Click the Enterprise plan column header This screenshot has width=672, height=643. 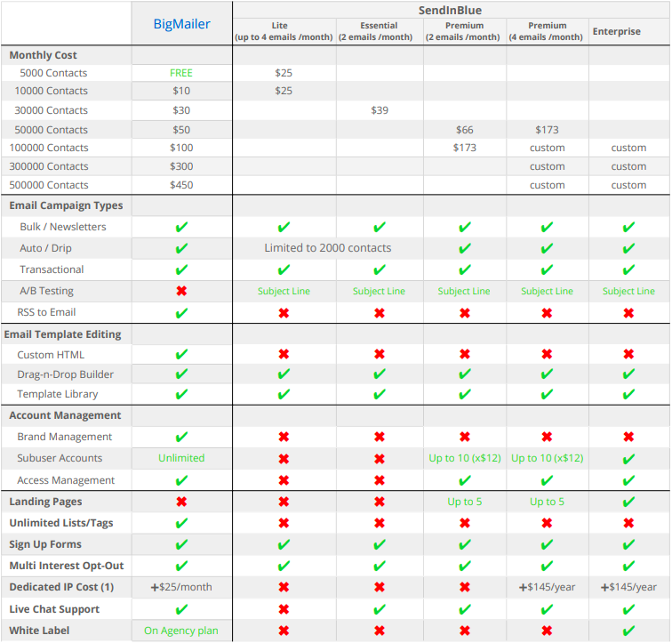click(616, 31)
